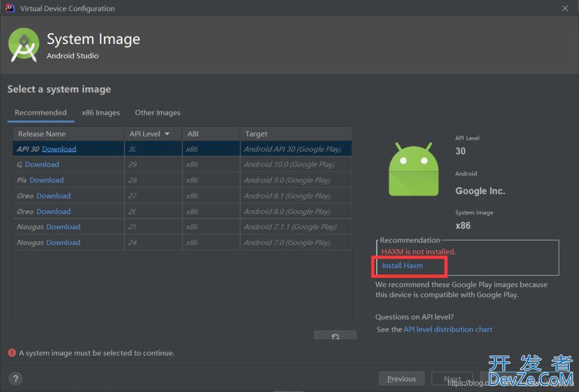Click the red error icon in the warning
579x392 pixels.
click(x=12, y=353)
